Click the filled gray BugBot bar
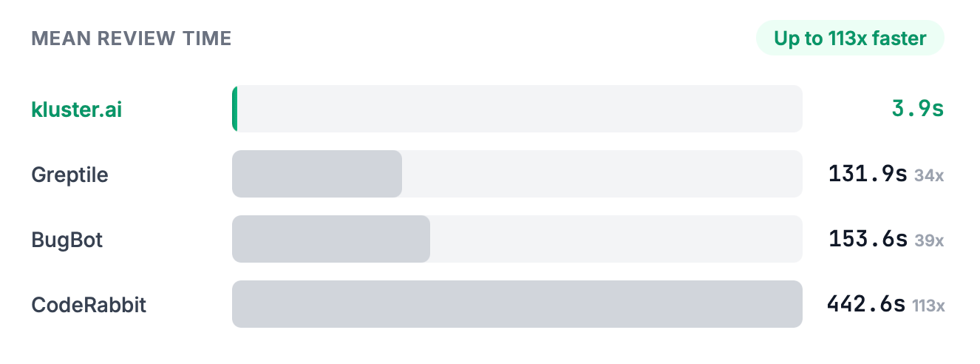 [330, 239]
